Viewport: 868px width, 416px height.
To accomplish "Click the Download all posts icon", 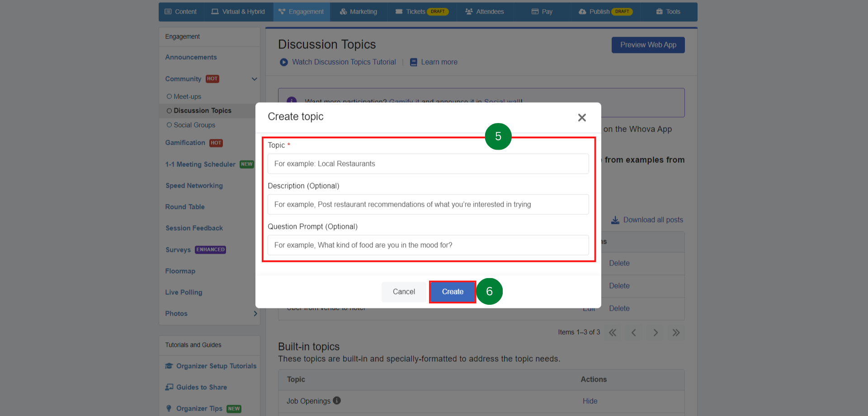I will (x=615, y=220).
